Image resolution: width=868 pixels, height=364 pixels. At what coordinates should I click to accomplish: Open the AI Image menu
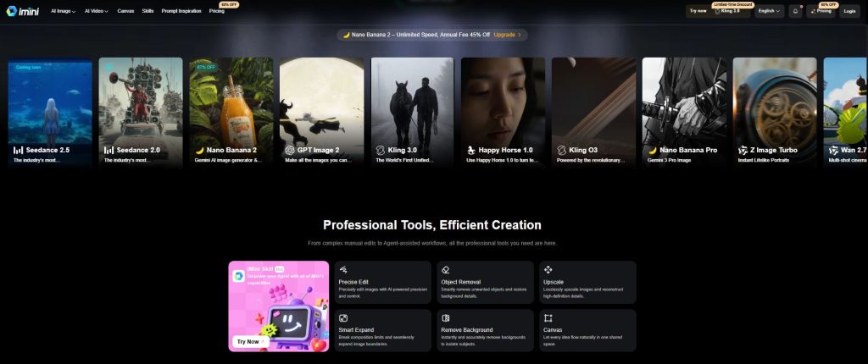click(63, 11)
